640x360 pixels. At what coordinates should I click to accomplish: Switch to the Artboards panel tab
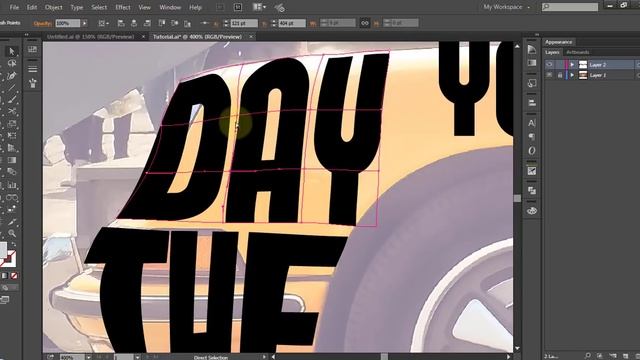(578, 52)
